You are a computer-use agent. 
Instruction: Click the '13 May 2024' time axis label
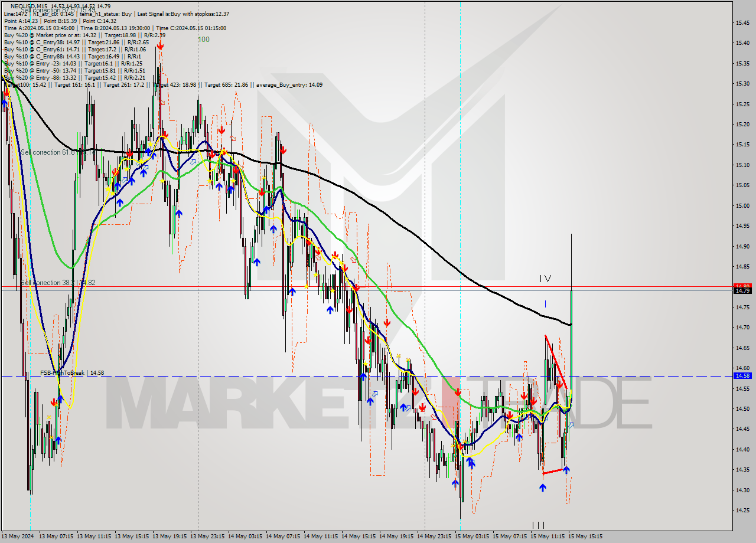point(18,537)
